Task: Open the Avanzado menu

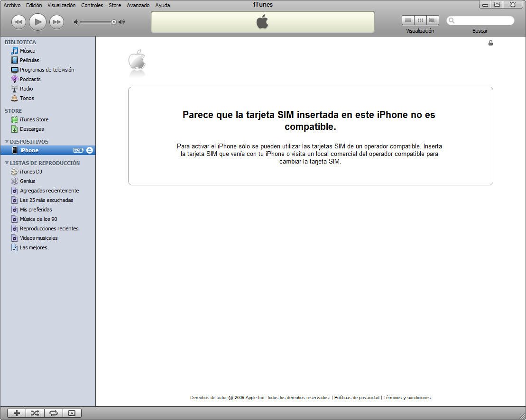Action: (x=138, y=5)
